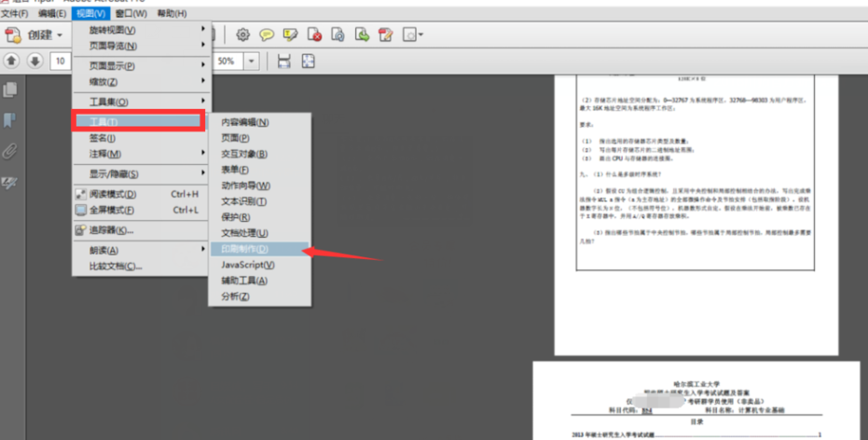Select 印刷制作(D) in the tools submenu
This screenshot has height=440, width=868.
tap(259, 249)
